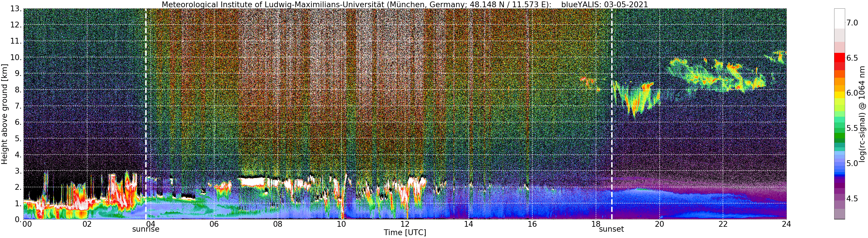Click the white segment atop the colorbar

(839, 19)
